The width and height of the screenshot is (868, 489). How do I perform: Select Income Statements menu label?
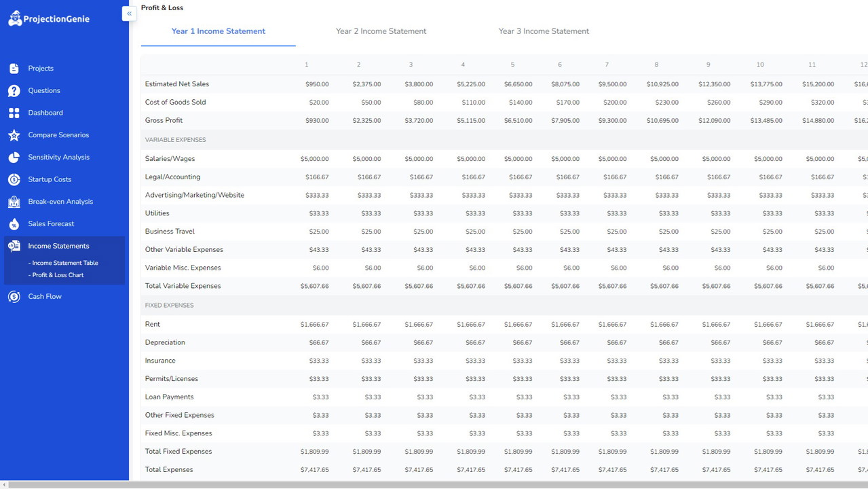pyautogui.click(x=58, y=246)
